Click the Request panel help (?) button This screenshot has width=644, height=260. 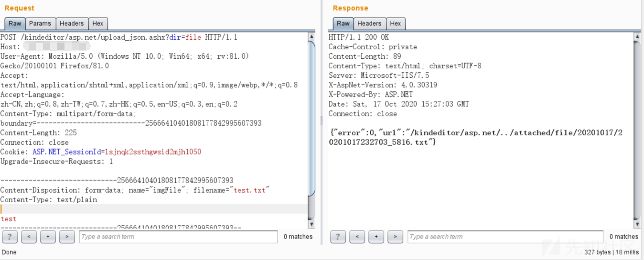[10, 237]
